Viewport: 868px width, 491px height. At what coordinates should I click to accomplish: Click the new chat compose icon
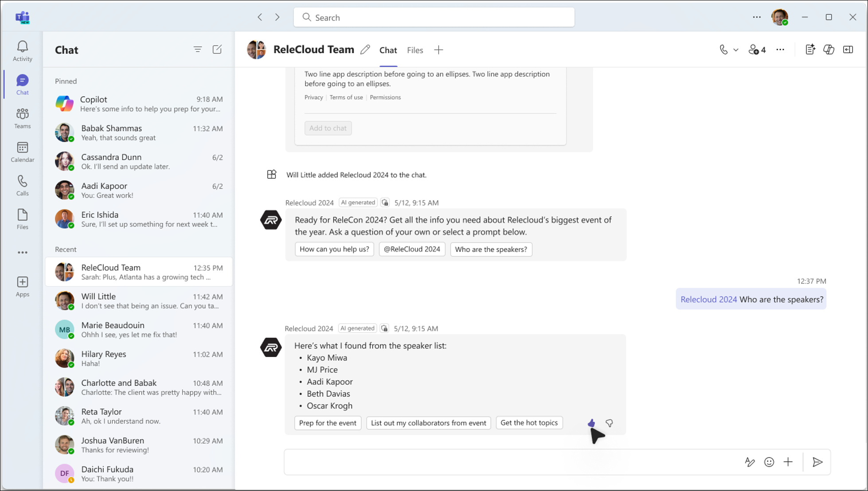(x=218, y=50)
